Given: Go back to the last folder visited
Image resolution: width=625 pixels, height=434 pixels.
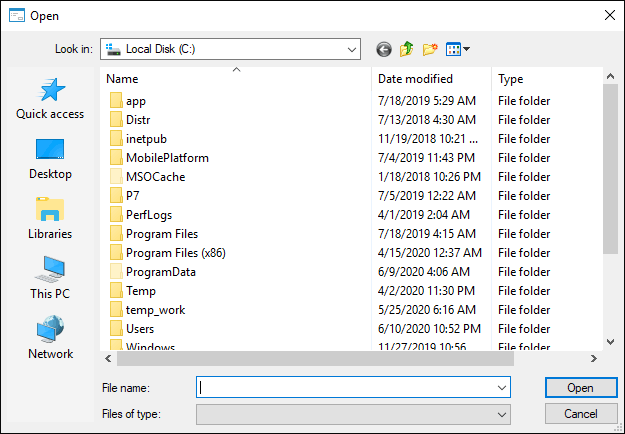Looking at the screenshot, I should (x=384, y=49).
